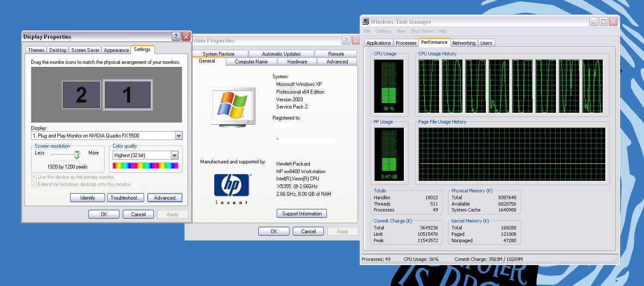This screenshot has height=286, width=644.
Task: Open Task Manager File menu
Action: [x=367, y=31]
